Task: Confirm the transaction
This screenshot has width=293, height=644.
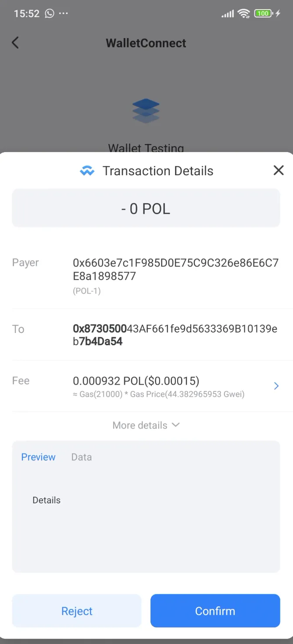Action: point(215,611)
